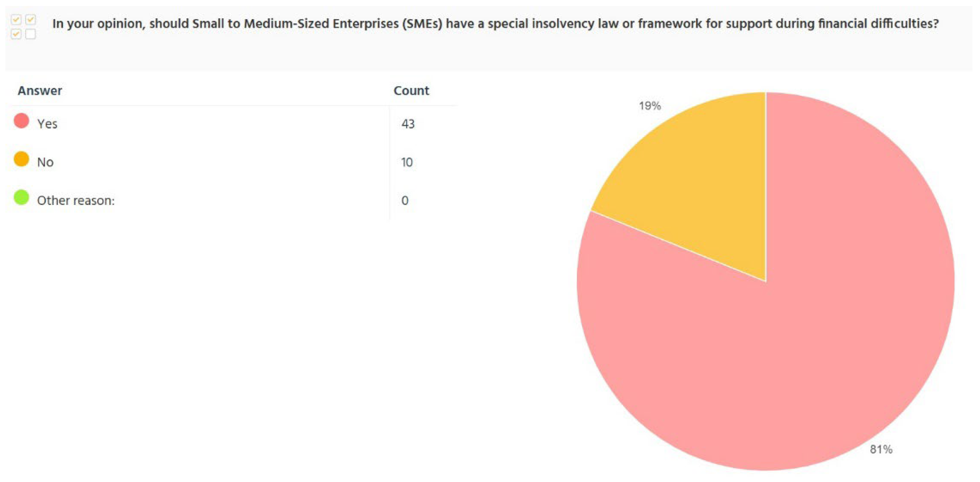Click the top-left checked box in question icon
Screen dimensions: 980x482
[x=16, y=20]
